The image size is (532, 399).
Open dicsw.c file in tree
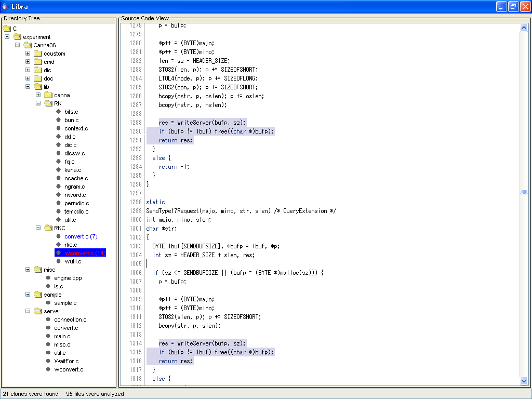(x=74, y=153)
